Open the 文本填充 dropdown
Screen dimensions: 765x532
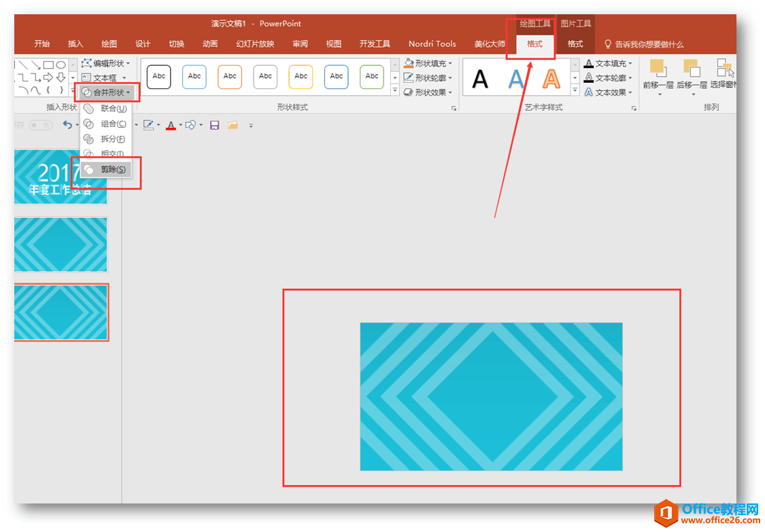pyautogui.click(x=608, y=63)
